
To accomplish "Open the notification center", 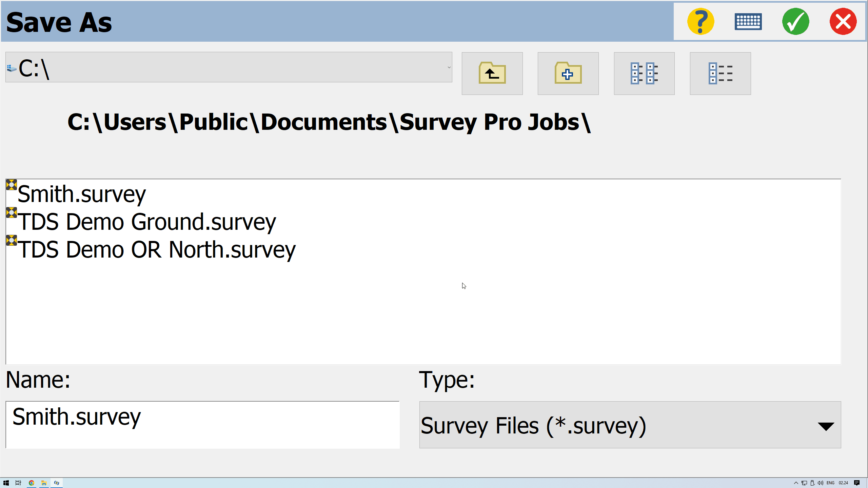I will pos(857,483).
